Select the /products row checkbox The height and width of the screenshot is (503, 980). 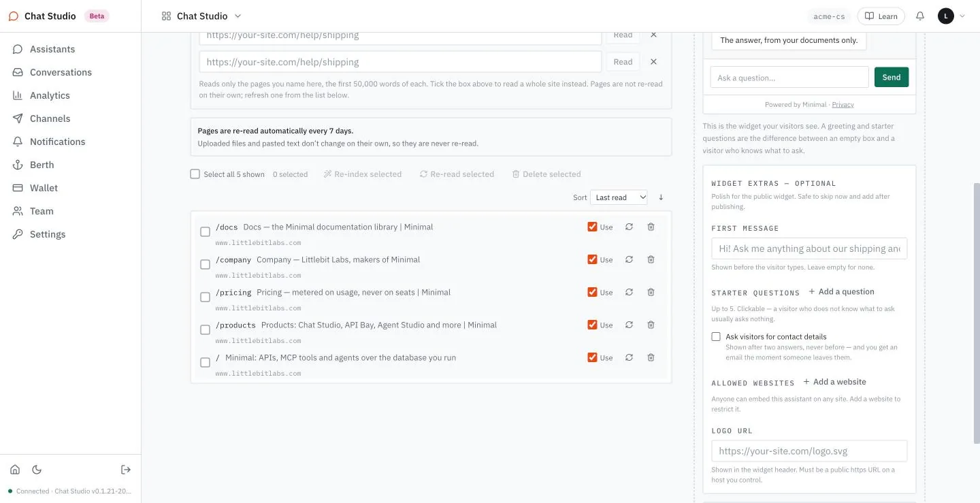(x=205, y=330)
